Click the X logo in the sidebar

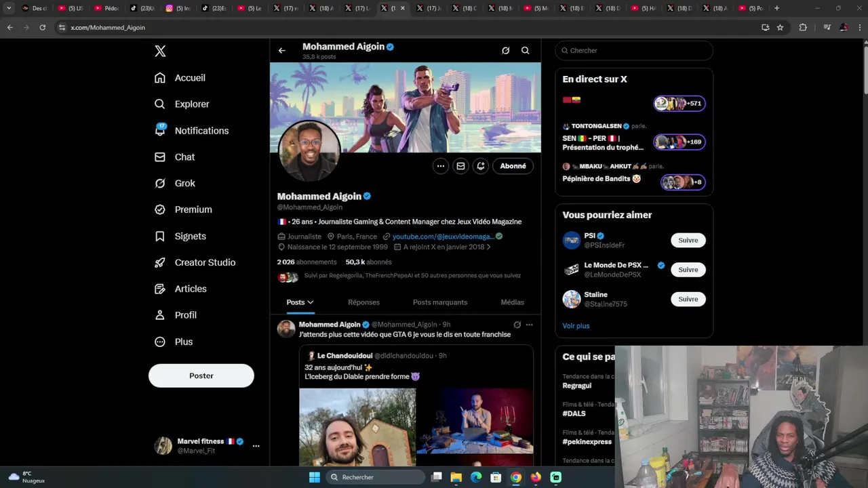pyautogui.click(x=160, y=51)
